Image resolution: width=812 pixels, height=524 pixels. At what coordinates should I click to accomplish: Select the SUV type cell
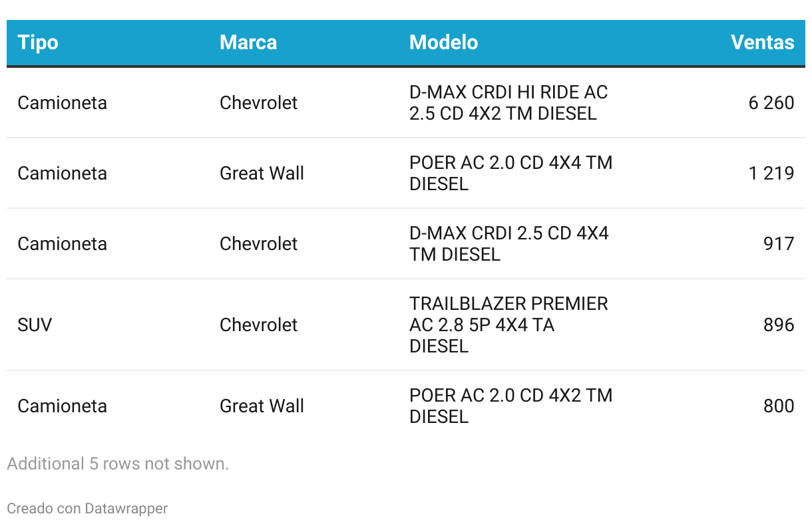pyautogui.click(x=35, y=325)
